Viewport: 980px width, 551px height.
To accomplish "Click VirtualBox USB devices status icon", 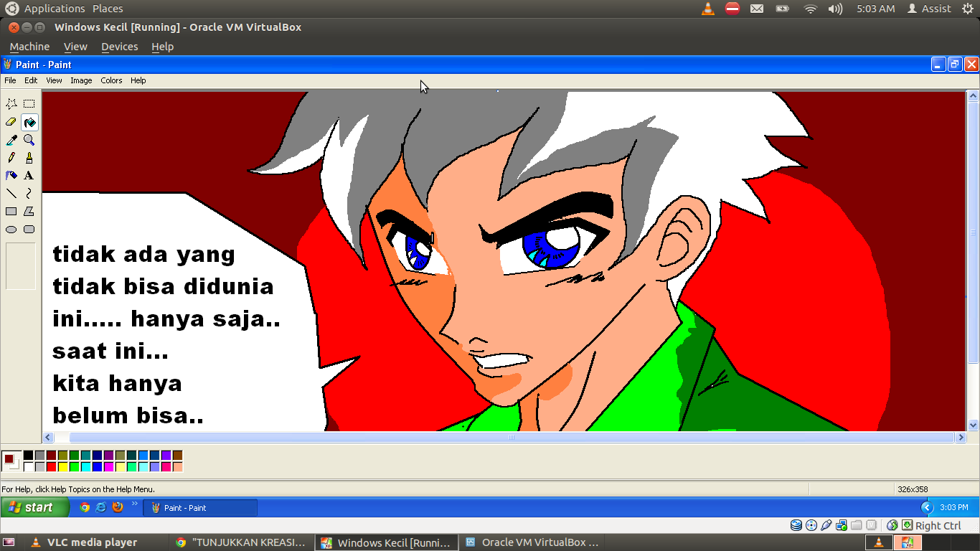I will [x=826, y=525].
